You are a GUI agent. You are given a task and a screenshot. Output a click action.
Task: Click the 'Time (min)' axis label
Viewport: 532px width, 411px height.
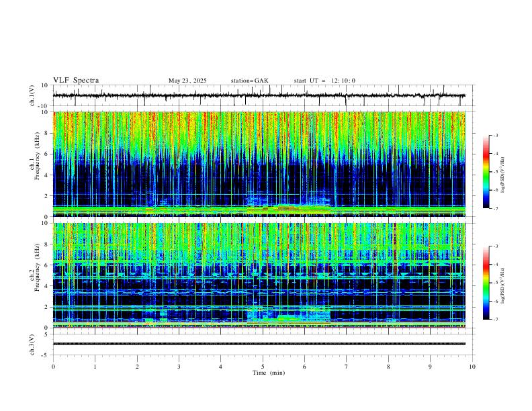pyautogui.click(x=269, y=373)
